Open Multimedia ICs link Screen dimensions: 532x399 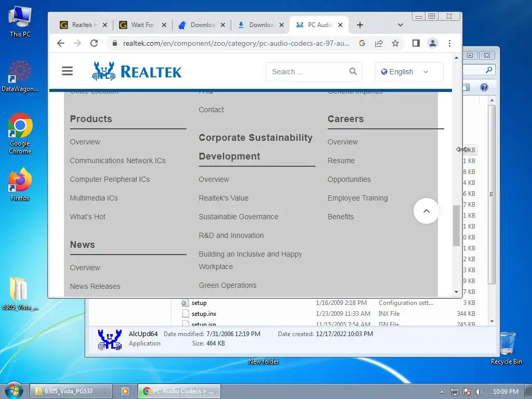(94, 198)
